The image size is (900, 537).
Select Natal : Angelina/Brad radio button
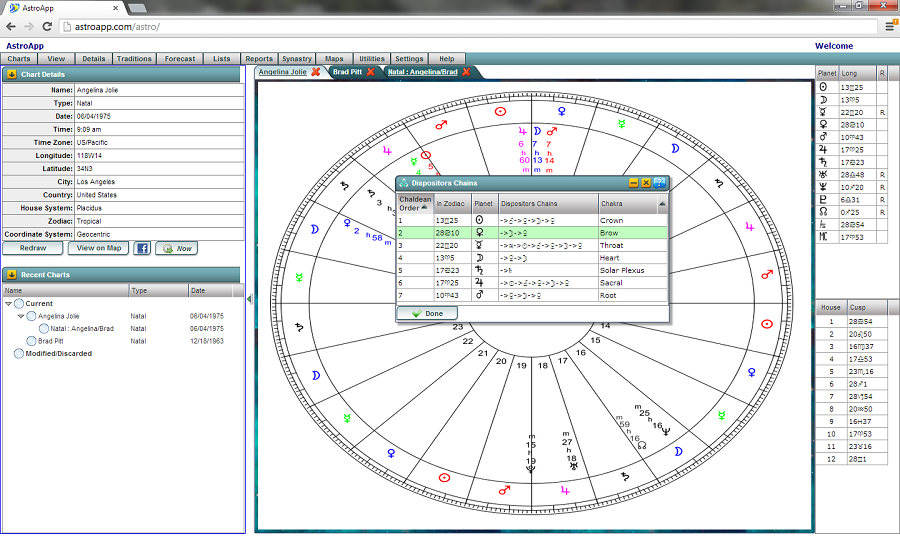pyautogui.click(x=44, y=328)
